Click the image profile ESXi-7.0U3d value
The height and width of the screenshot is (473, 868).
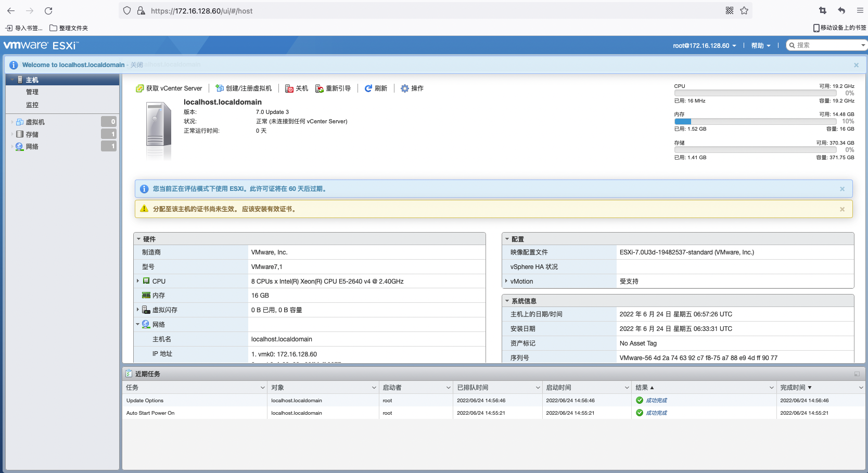686,252
